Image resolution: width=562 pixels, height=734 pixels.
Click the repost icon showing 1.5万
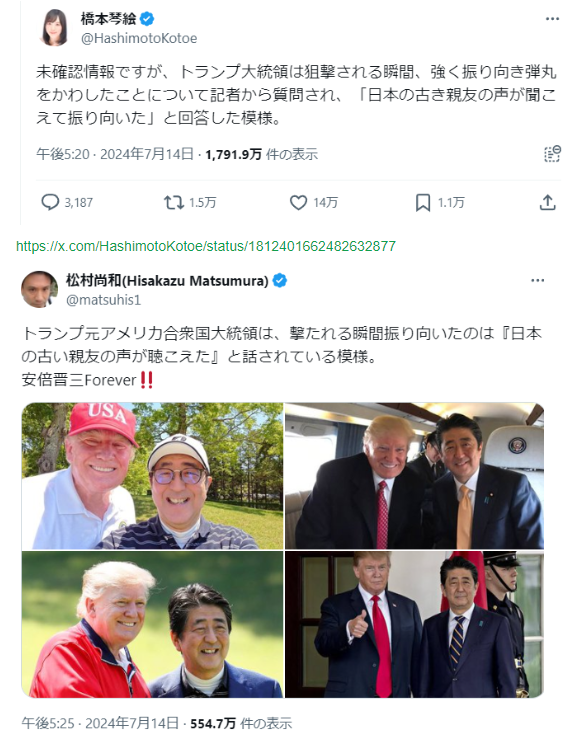173,202
